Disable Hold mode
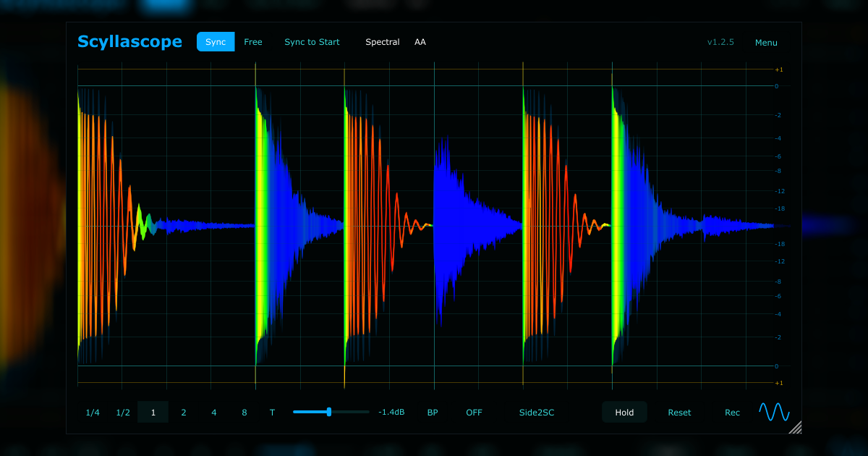The width and height of the screenshot is (868, 456). tap(624, 412)
